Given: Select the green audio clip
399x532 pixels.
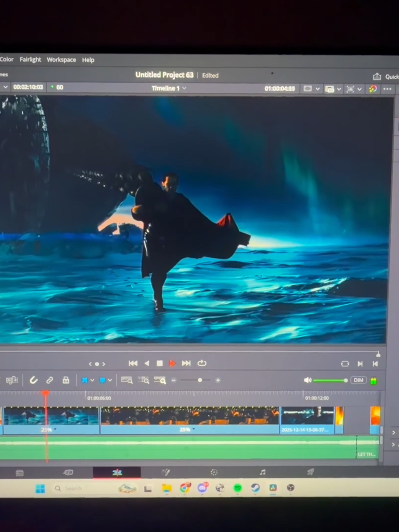Looking at the screenshot, I should click(178, 447).
